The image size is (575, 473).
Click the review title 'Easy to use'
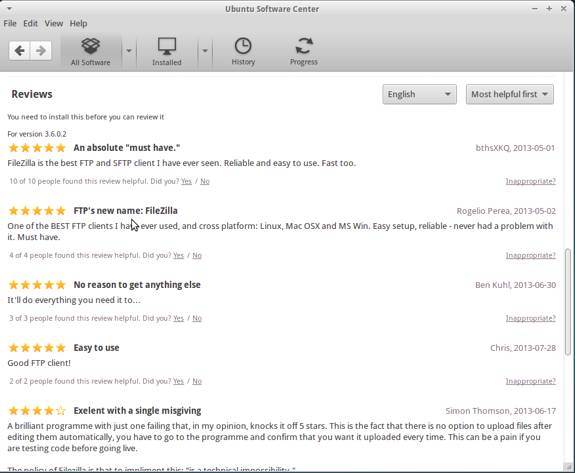pos(96,348)
